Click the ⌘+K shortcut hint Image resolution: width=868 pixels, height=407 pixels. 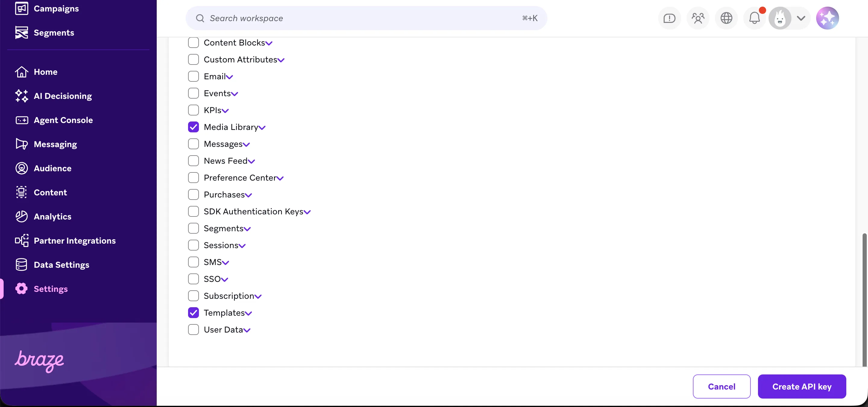[x=530, y=18]
